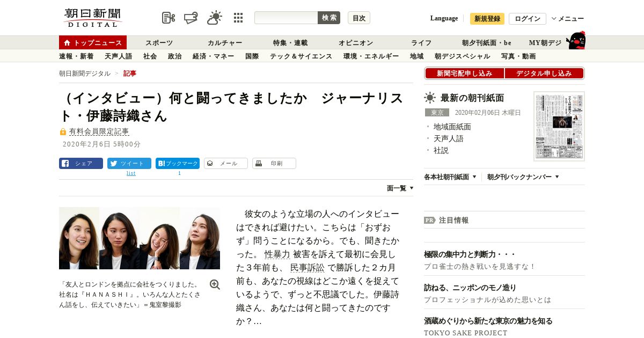Share article on Facebook シェア
Viewport: 644px width, 338px height.
coord(81,164)
